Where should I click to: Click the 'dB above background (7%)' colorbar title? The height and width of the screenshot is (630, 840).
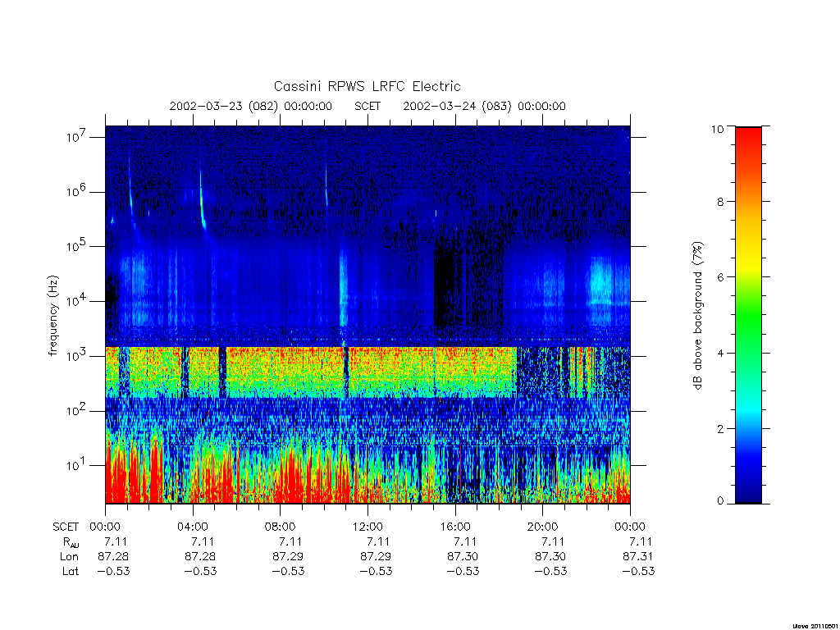[x=697, y=316]
